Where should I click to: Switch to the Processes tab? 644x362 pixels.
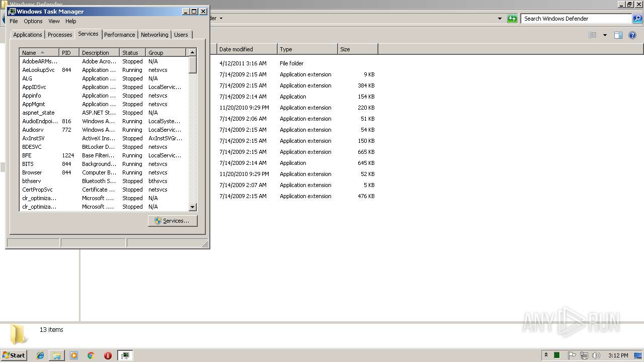coord(60,35)
